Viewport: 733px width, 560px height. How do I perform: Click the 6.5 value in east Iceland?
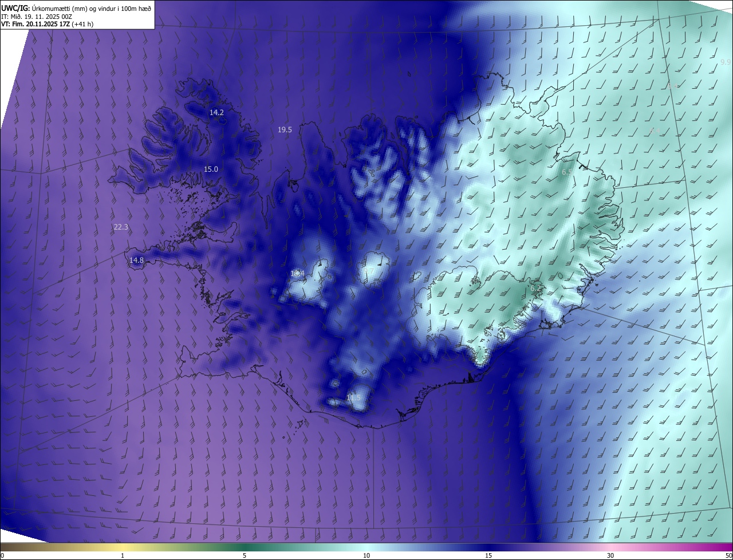coord(568,172)
